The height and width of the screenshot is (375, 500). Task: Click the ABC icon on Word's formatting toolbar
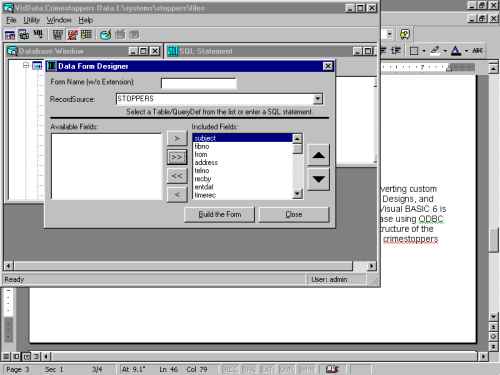point(477,51)
